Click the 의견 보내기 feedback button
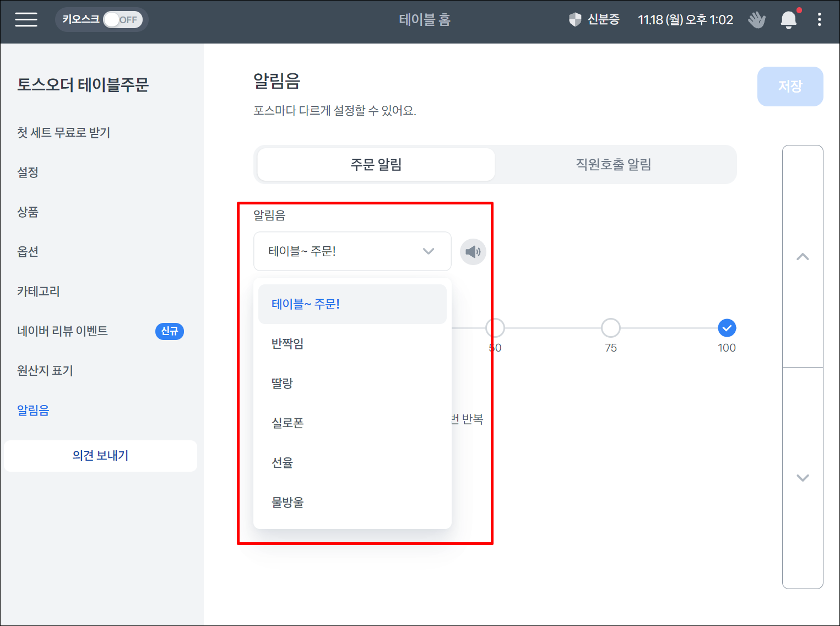 tap(100, 456)
